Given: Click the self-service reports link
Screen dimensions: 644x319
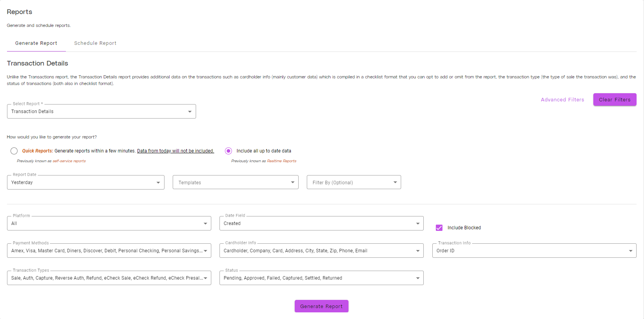Looking at the screenshot, I should (69, 161).
